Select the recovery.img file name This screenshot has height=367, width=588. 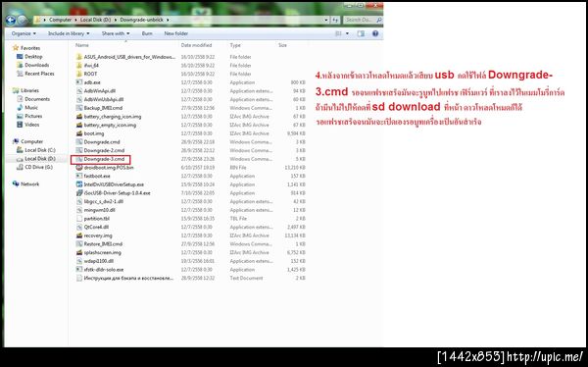98,236
